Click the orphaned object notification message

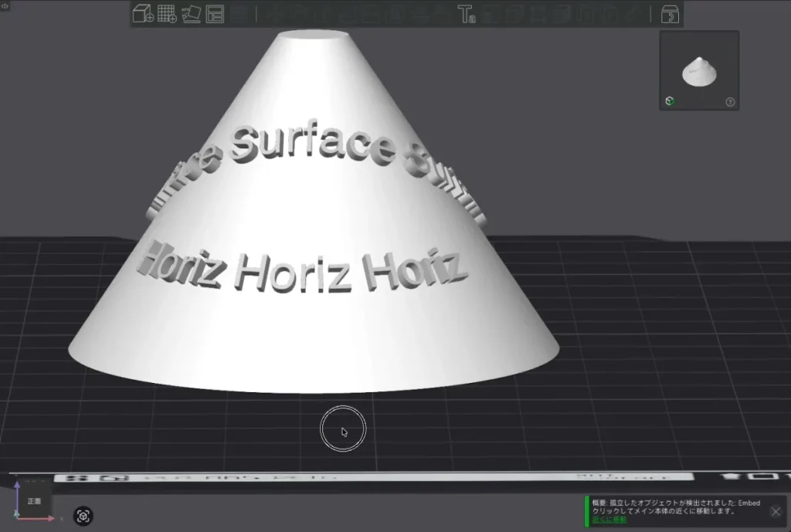point(676,507)
